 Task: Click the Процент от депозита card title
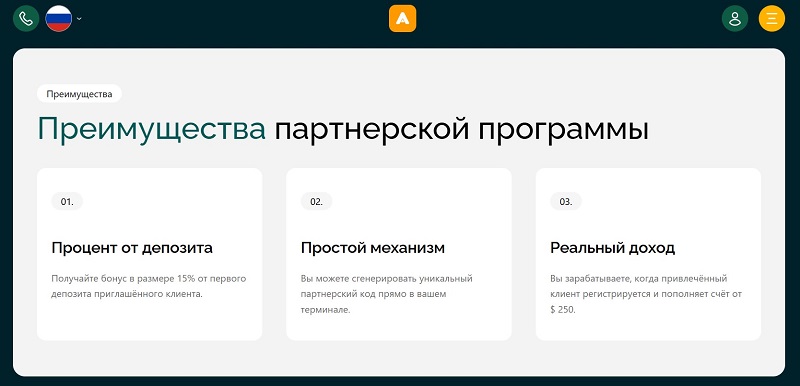(x=132, y=248)
